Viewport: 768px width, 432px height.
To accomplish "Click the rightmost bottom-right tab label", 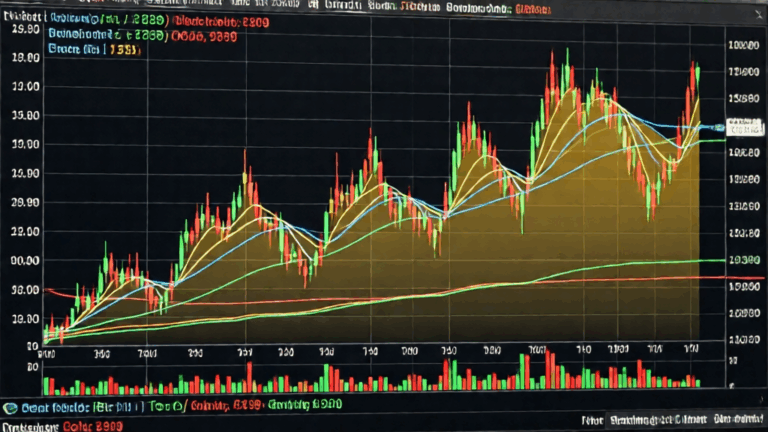I will tap(738, 419).
